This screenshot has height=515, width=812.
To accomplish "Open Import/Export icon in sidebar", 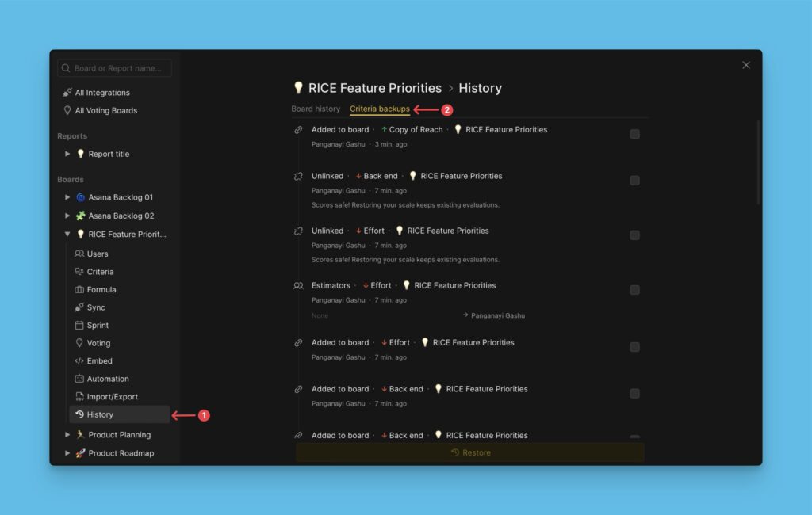I will tap(79, 397).
